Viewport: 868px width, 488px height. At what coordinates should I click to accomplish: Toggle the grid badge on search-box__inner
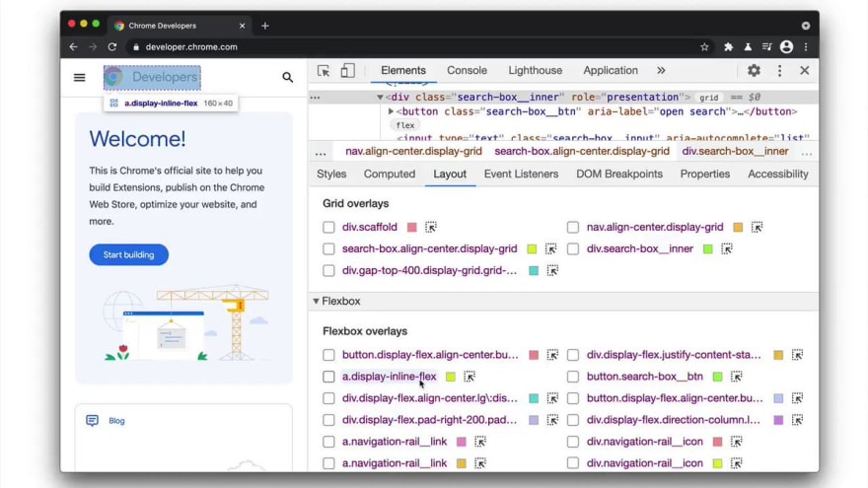pos(708,98)
